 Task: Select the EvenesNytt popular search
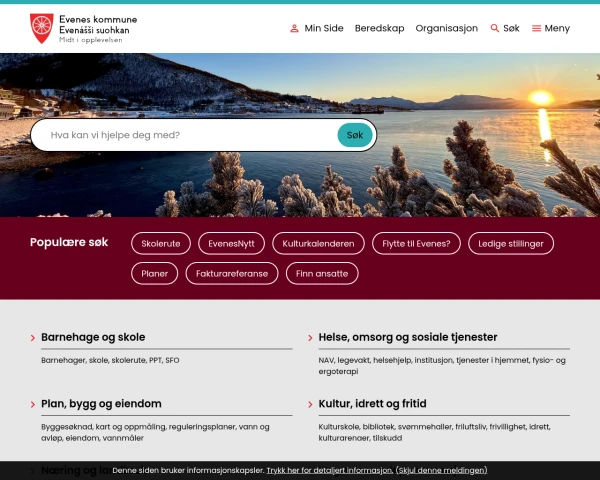tap(232, 243)
